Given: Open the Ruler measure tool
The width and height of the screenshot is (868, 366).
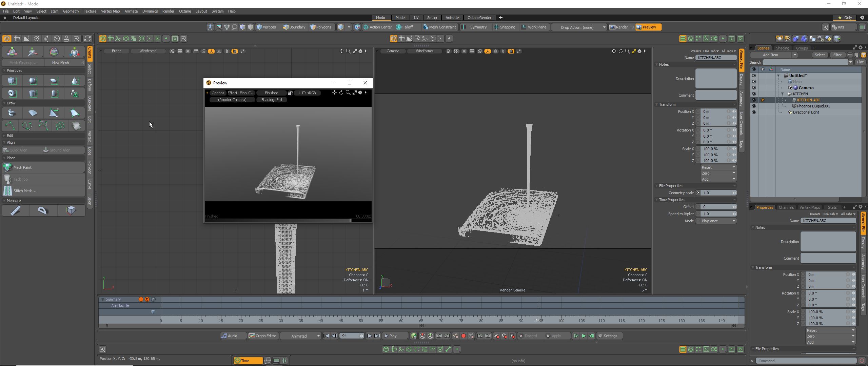Looking at the screenshot, I should coord(16,210).
